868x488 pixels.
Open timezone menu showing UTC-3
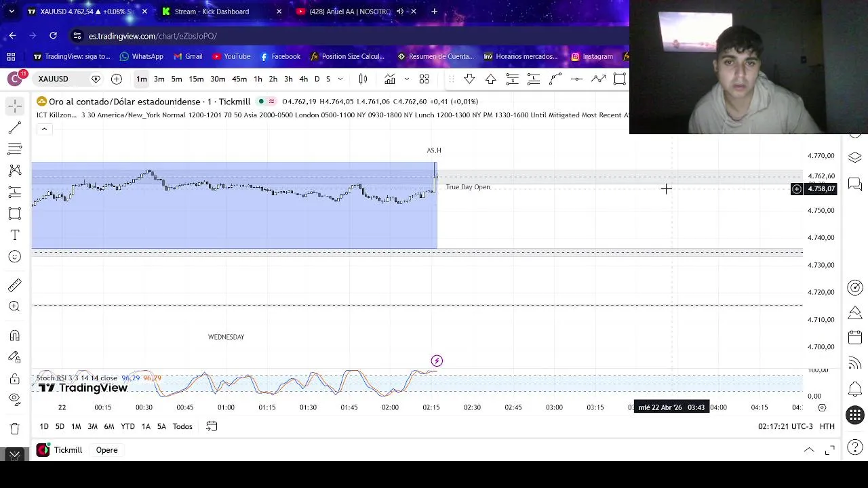click(785, 426)
